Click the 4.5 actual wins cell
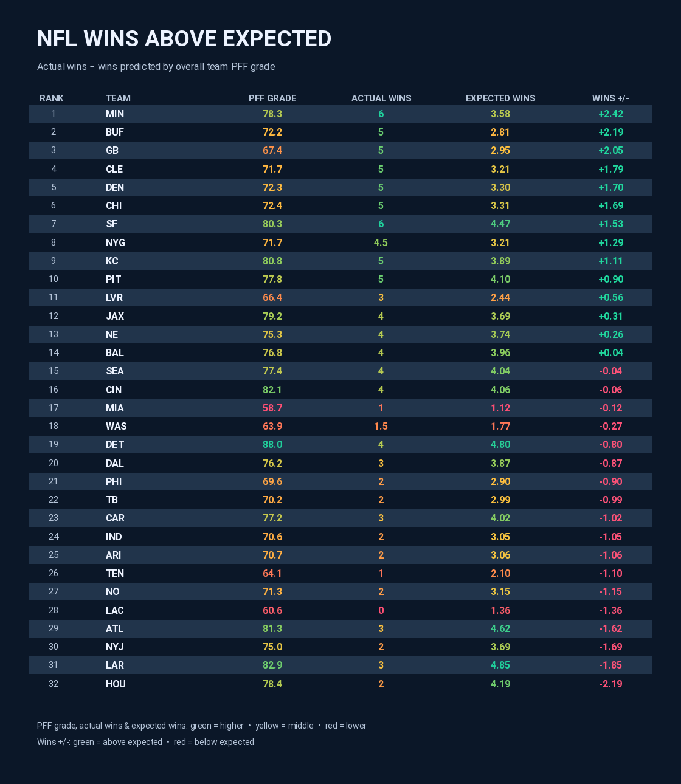 click(x=381, y=242)
